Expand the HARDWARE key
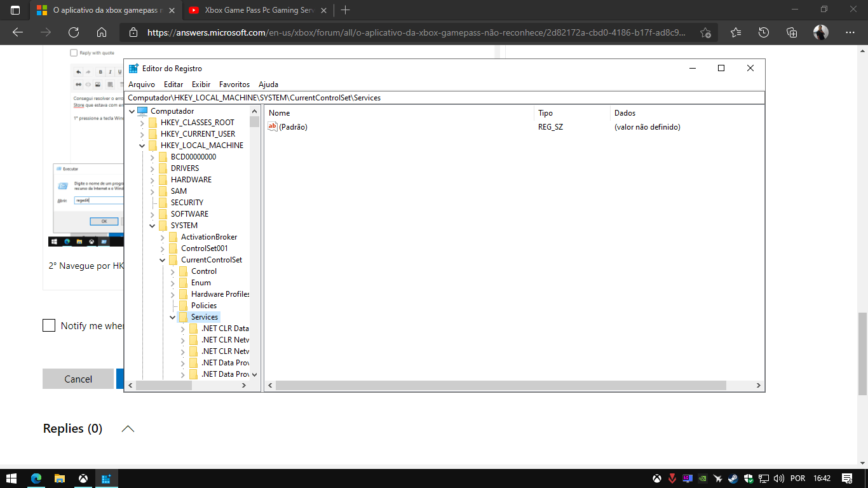 coord(152,180)
